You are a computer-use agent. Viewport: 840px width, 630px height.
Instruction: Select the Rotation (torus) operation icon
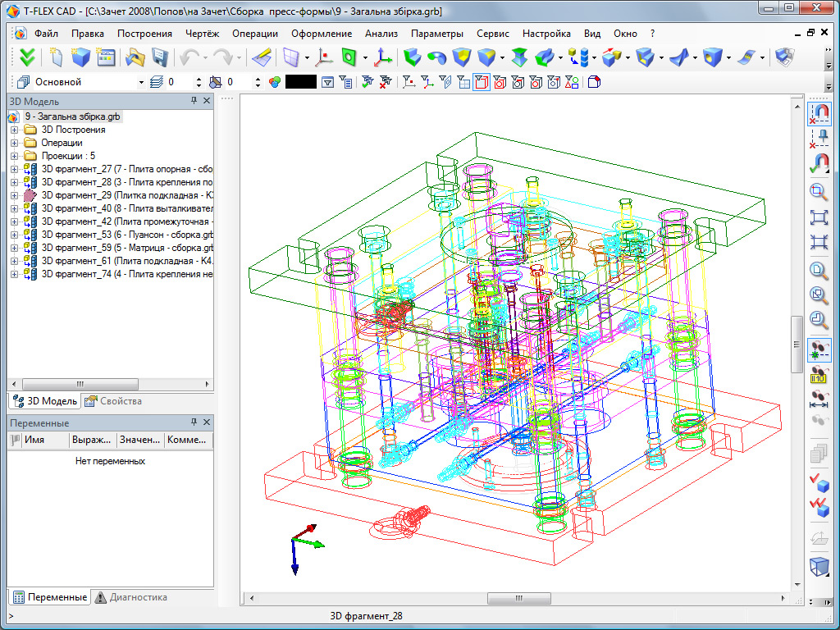click(x=436, y=57)
